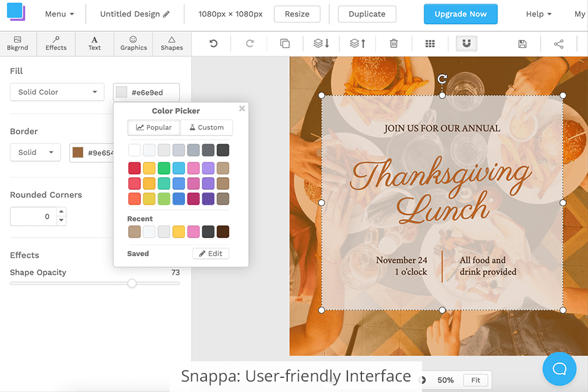Click the Snappa logo icon
The image size is (588, 392).
point(16,12)
